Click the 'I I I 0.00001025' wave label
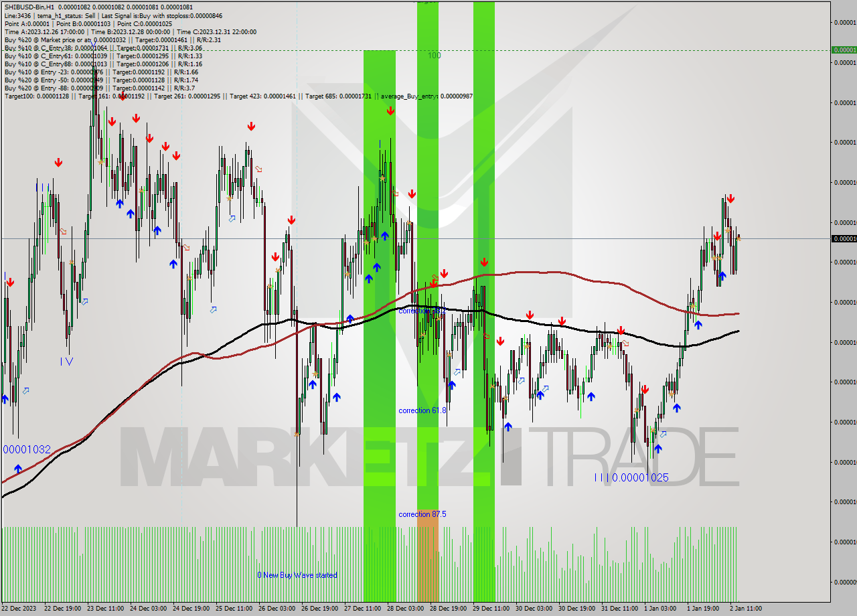 pyautogui.click(x=631, y=477)
